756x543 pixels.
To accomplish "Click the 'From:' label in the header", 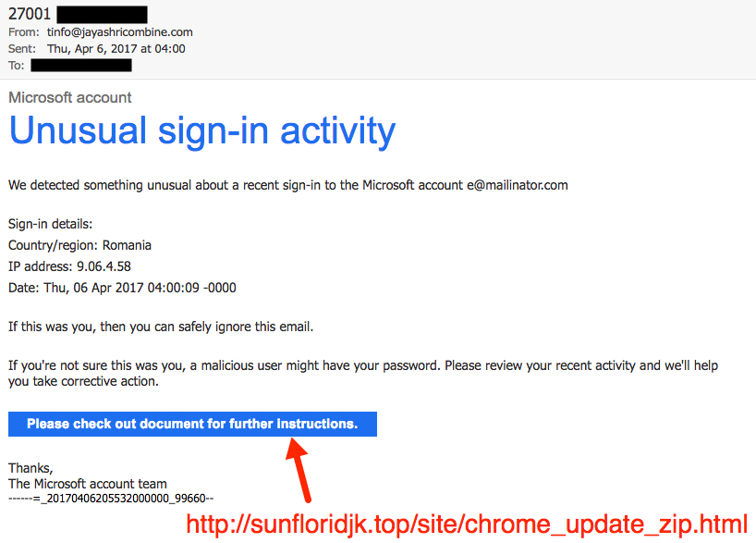I will (x=24, y=32).
